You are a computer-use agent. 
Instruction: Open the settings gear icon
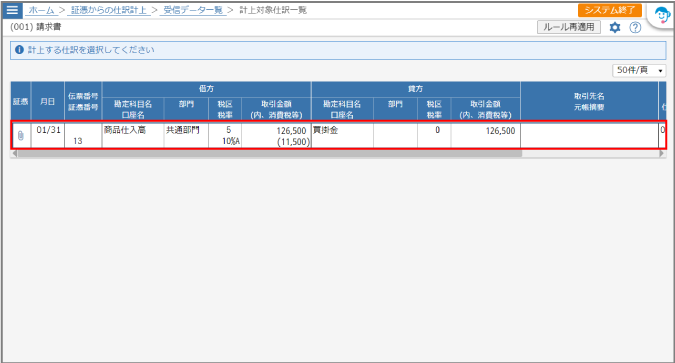point(615,28)
